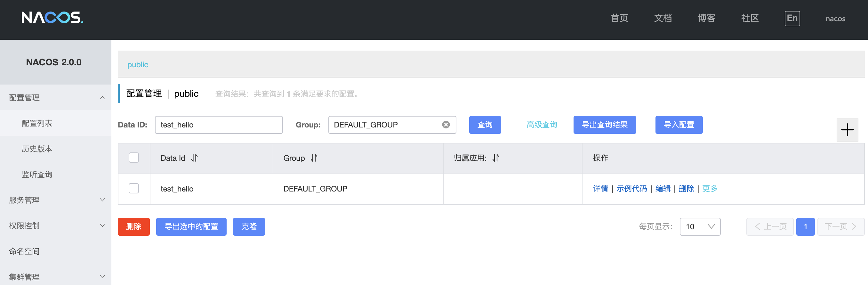Click the blue 查询 button
This screenshot has width=868, height=285.
[x=485, y=125]
